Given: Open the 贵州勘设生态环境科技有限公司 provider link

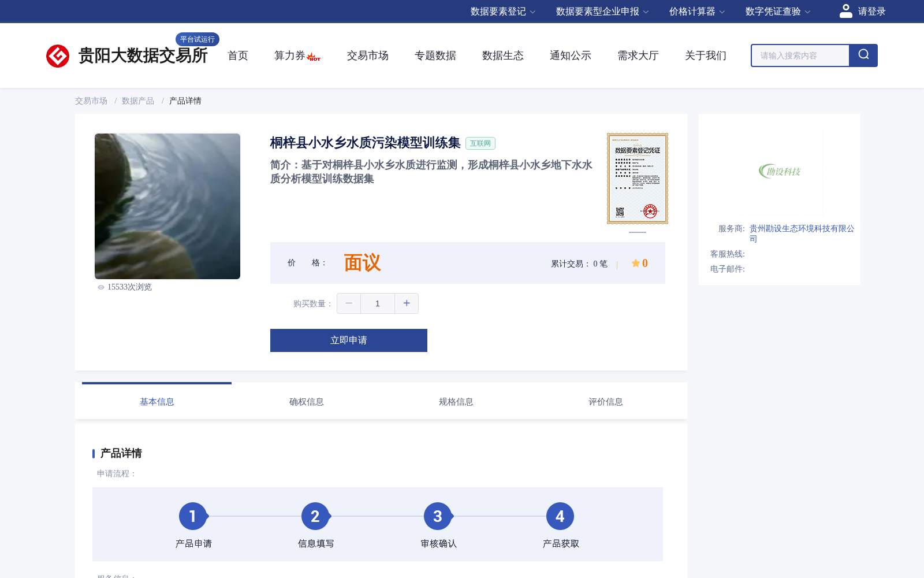Looking at the screenshot, I should tap(802, 234).
